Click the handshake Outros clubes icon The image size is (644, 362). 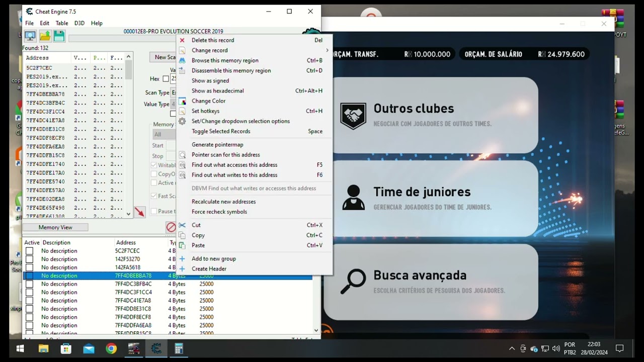[x=353, y=116]
